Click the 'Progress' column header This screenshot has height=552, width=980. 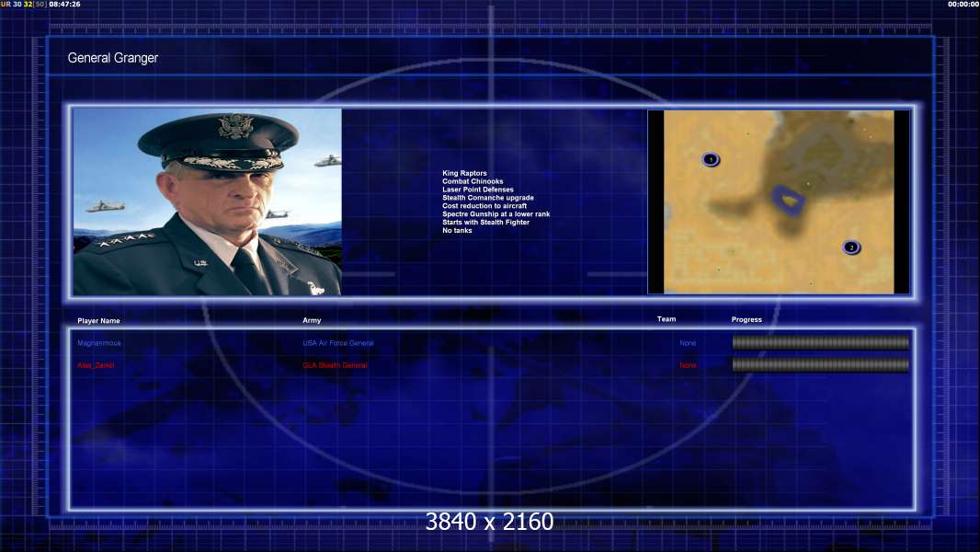click(x=746, y=319)
